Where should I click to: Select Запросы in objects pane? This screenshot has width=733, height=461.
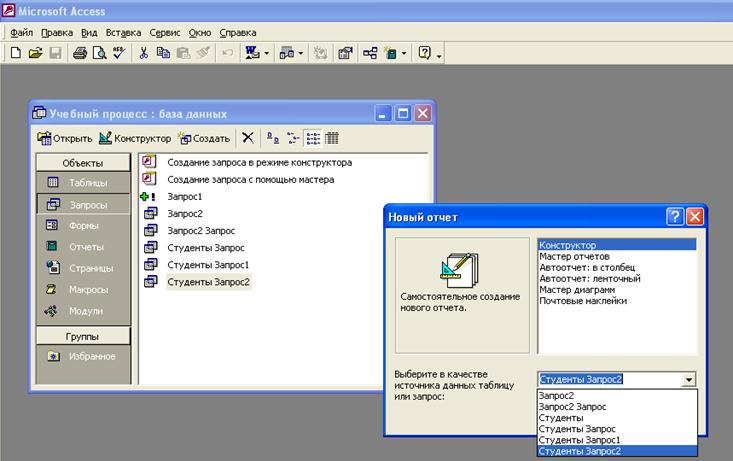83,204
